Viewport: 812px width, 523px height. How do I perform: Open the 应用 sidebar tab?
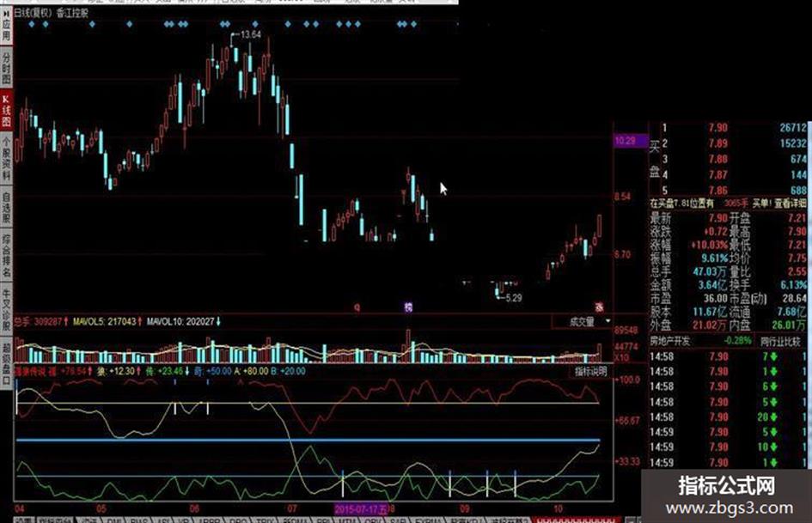coord(6,26)
